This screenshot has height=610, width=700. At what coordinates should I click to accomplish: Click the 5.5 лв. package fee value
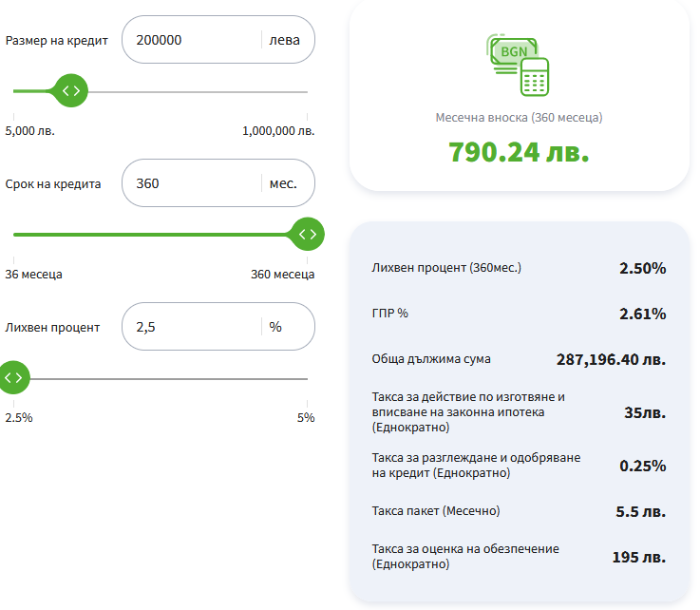click(x=640, y=511)
